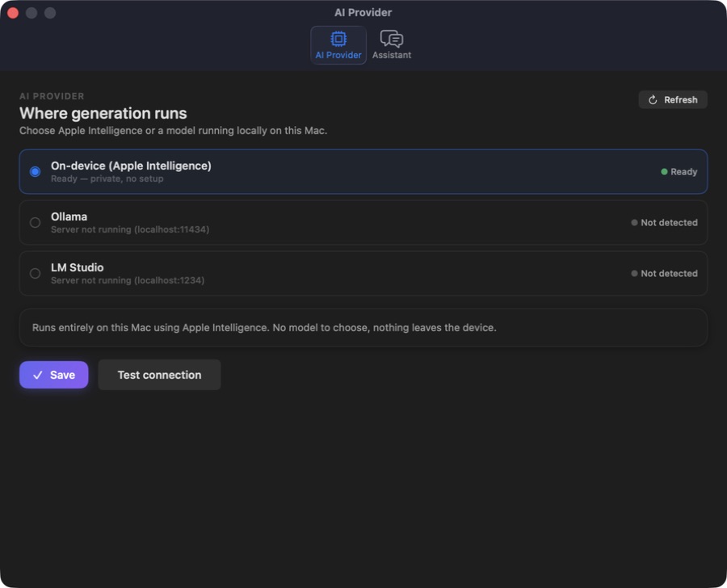Click "Choose Apple Intelligence or a model" subtitle
This screenshot has width=727, height=588.
click(x=174, y=131)
